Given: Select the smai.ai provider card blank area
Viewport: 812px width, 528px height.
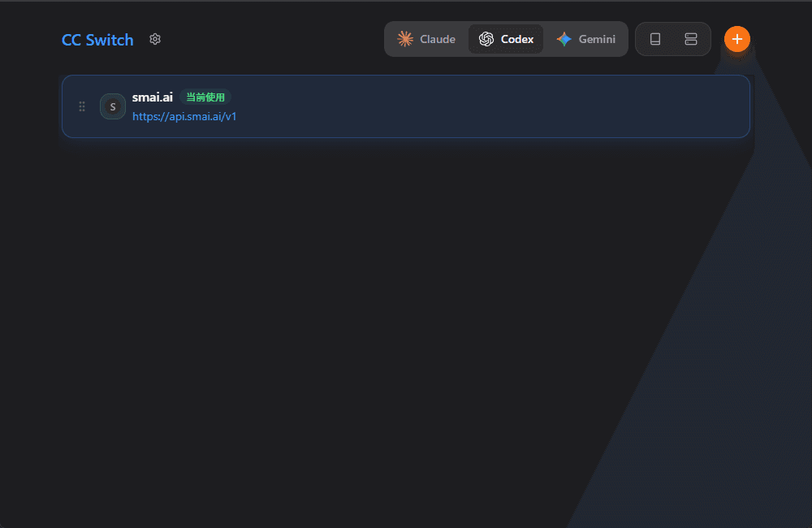Looking at the screenshot, I should [x=487, y=106].
